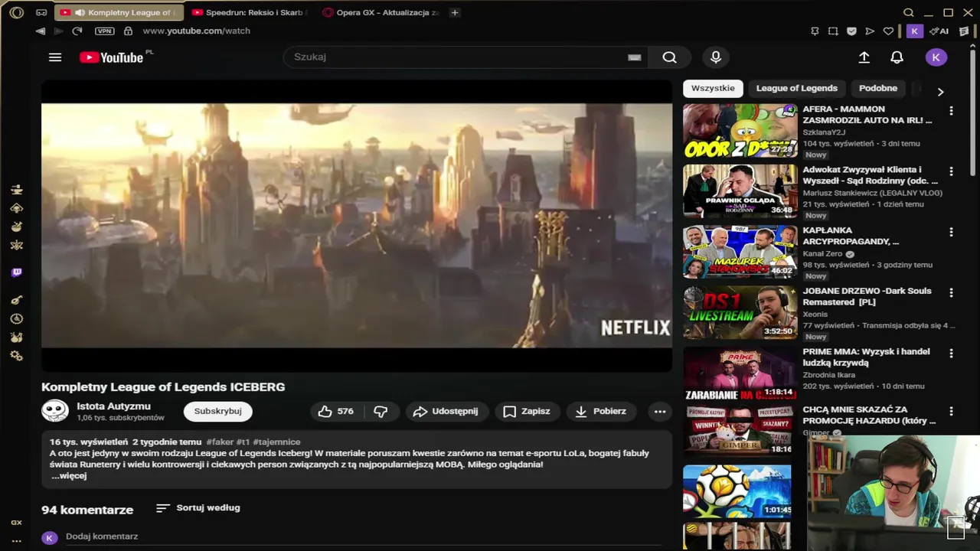The image size is (980, 551).
Task: Take a snapshot with the capture icon
Action: (x=833, y=31)
